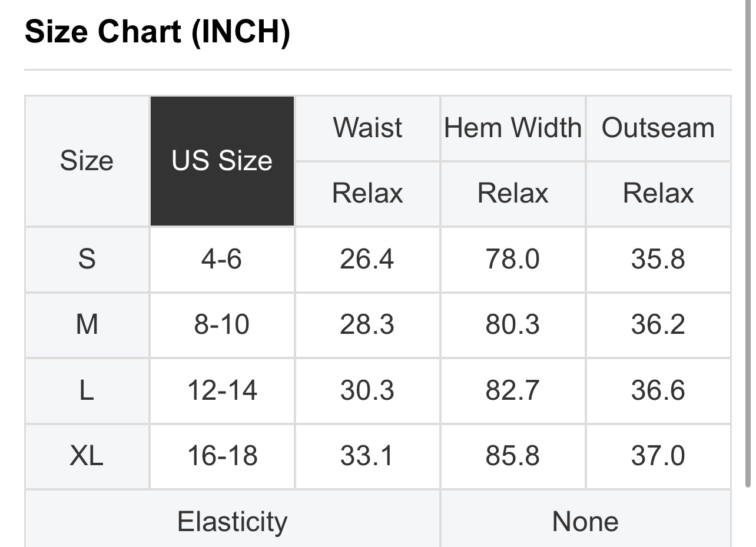Click the 36.6 outseam value
The image size is (756, 547).
click(x=658, y=390)
